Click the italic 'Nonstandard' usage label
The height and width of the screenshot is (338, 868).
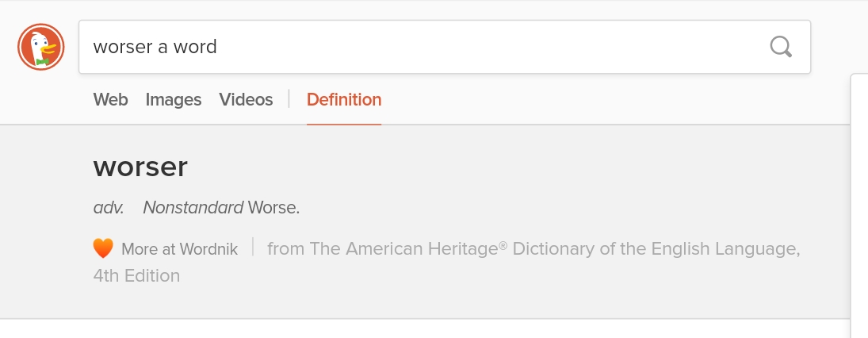click(193, 208)
